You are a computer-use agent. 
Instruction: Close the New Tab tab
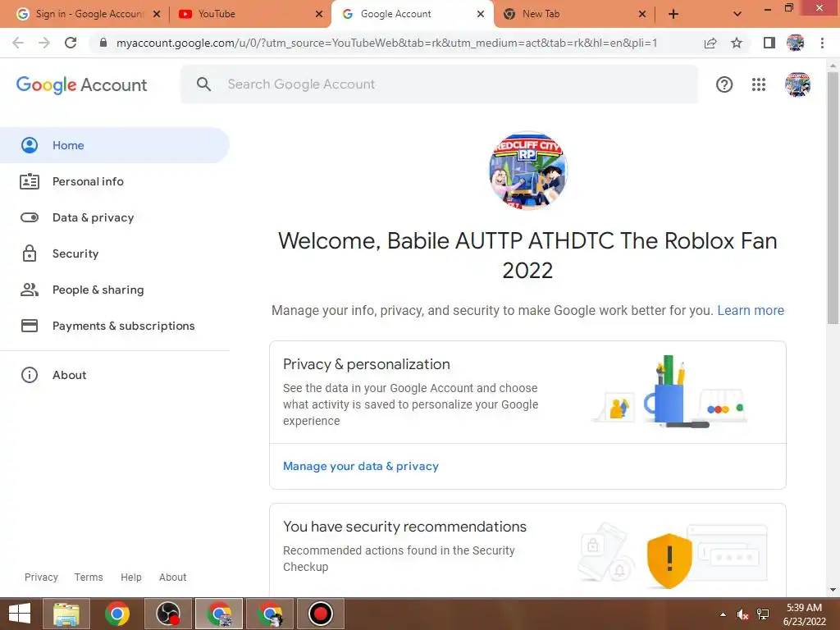(x=642, y=14)
